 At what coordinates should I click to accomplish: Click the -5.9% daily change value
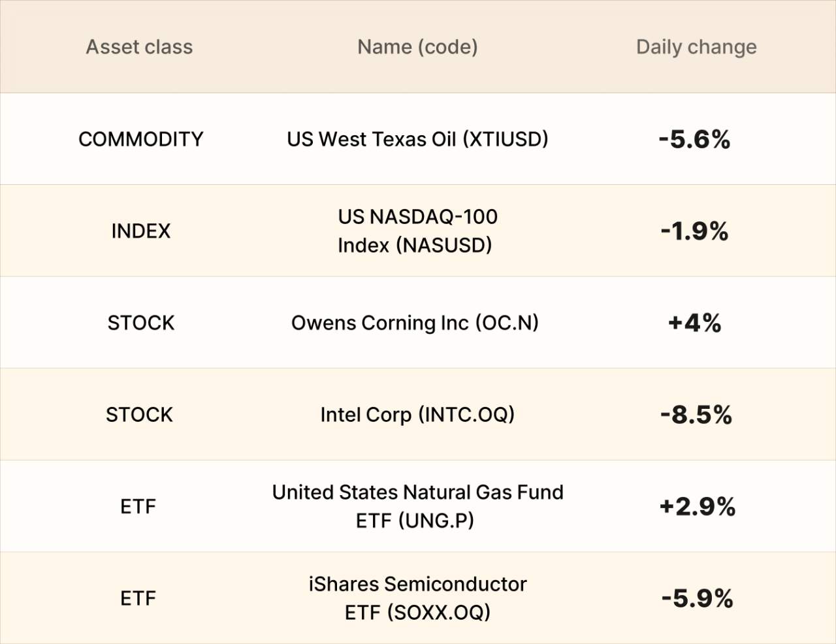point(697,598)
